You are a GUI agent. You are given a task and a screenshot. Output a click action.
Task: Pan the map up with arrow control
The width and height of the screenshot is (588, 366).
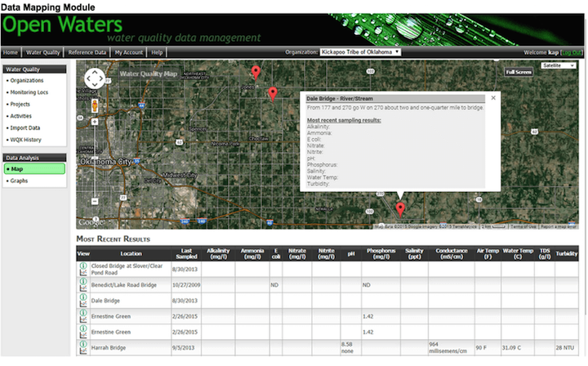click(95, 72)
